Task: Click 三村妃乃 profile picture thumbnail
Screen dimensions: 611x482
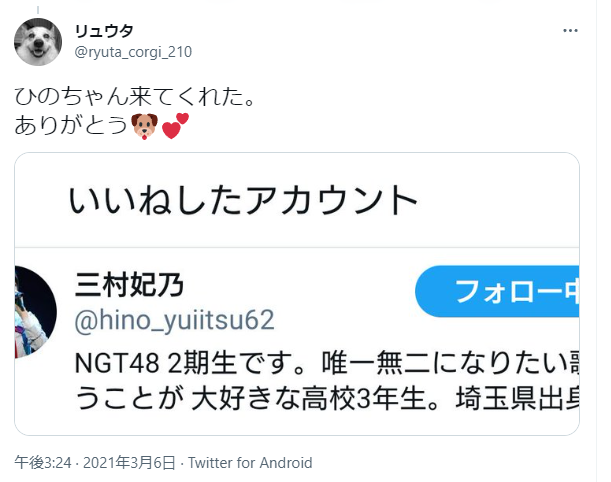Action: (35, 312)
